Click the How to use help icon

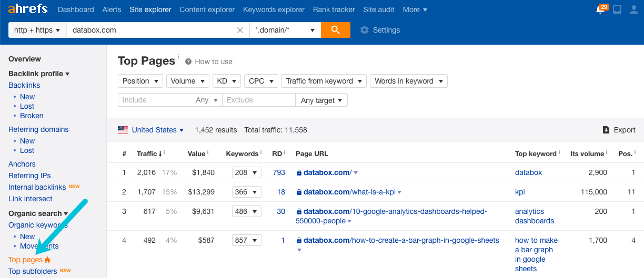pyautogui.click(x=188, y=61)
